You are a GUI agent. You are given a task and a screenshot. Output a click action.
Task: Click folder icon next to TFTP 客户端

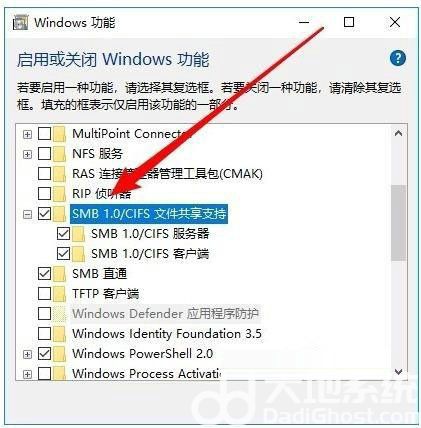coord(60,294)
